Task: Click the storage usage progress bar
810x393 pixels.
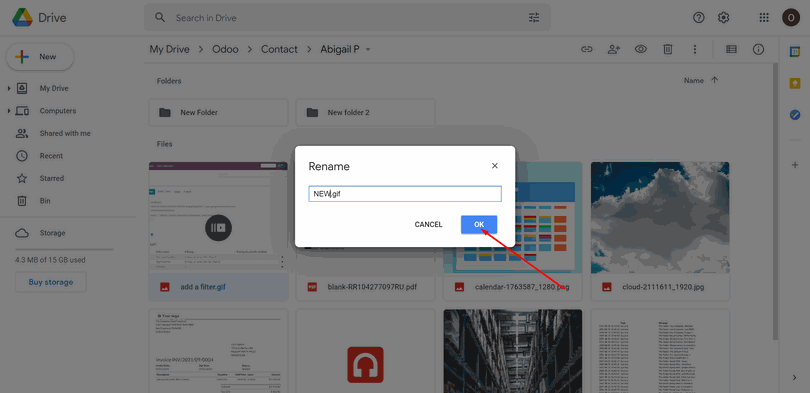Action: pos(64,249)
